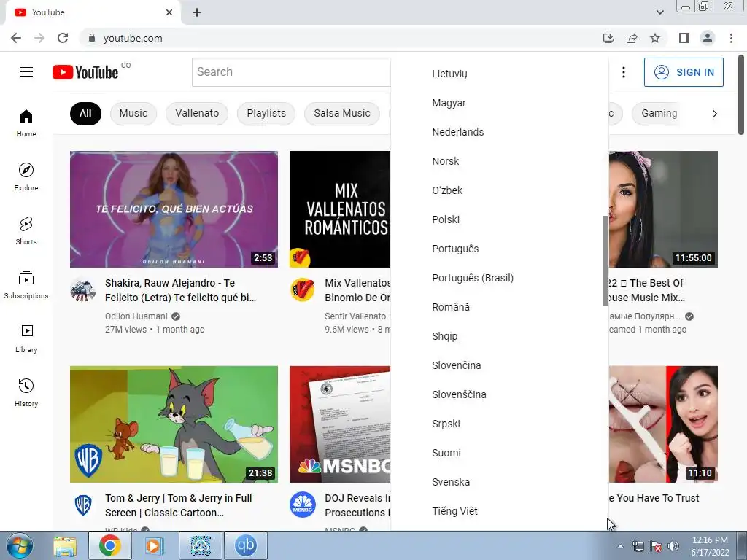Open Library in the sidebar
The width and height of the screenshot is (747, 560).
pyautogui.click(x=26, y=338)
